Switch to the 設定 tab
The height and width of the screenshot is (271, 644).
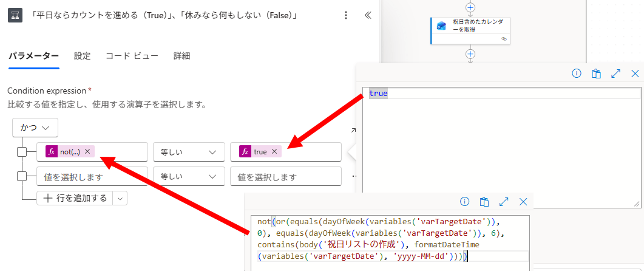[82, 56]
